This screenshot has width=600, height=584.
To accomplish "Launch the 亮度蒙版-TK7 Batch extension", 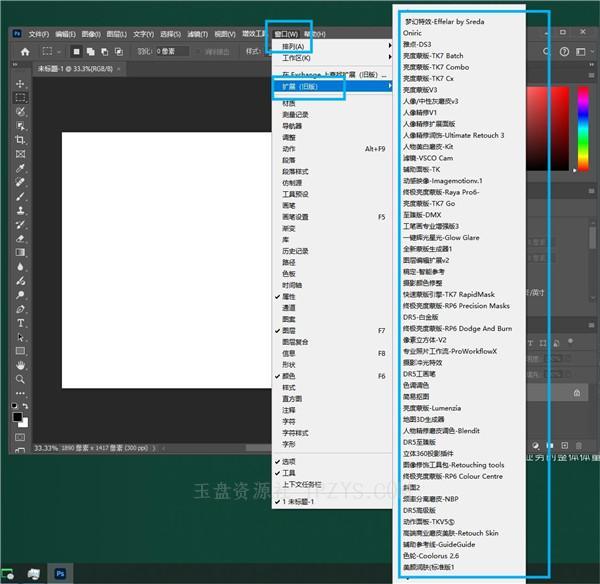I will 432,56.
